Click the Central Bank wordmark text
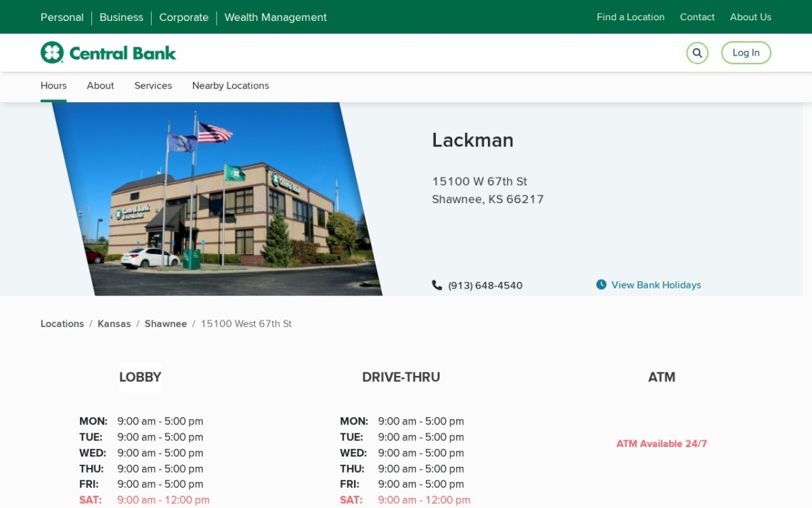 point(122,53)
